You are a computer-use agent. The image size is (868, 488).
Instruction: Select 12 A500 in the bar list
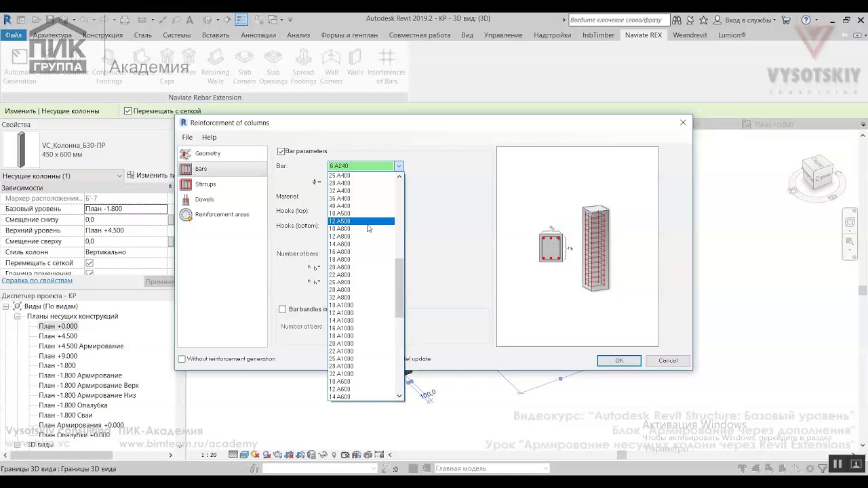tap(361, 221)
